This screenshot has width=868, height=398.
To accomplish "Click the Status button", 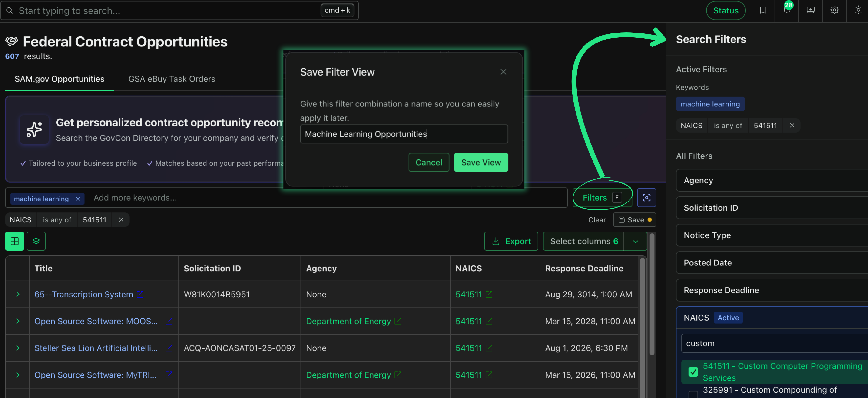I will tap(726, 10).
